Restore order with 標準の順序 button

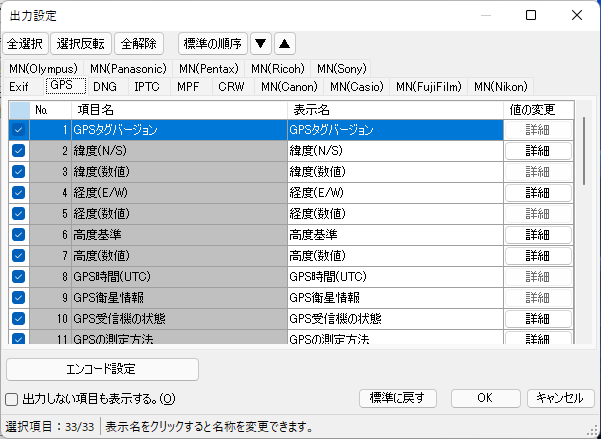tap(212, 43)
